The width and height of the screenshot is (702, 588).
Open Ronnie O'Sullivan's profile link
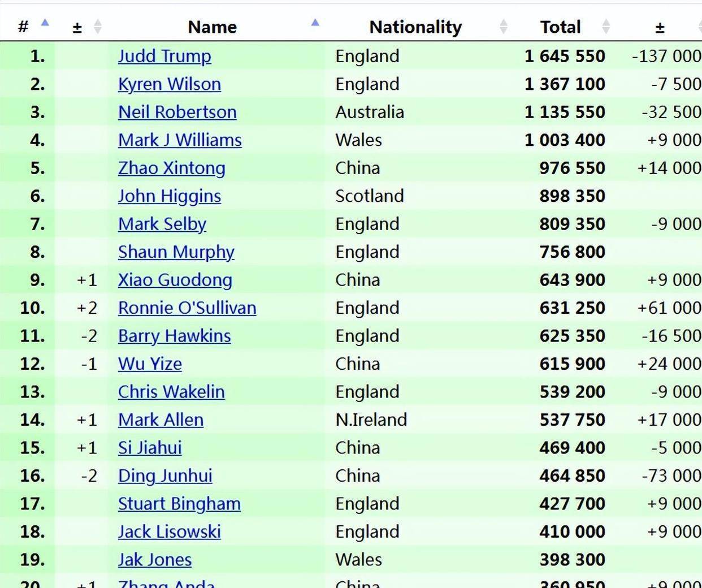(187, 308)
